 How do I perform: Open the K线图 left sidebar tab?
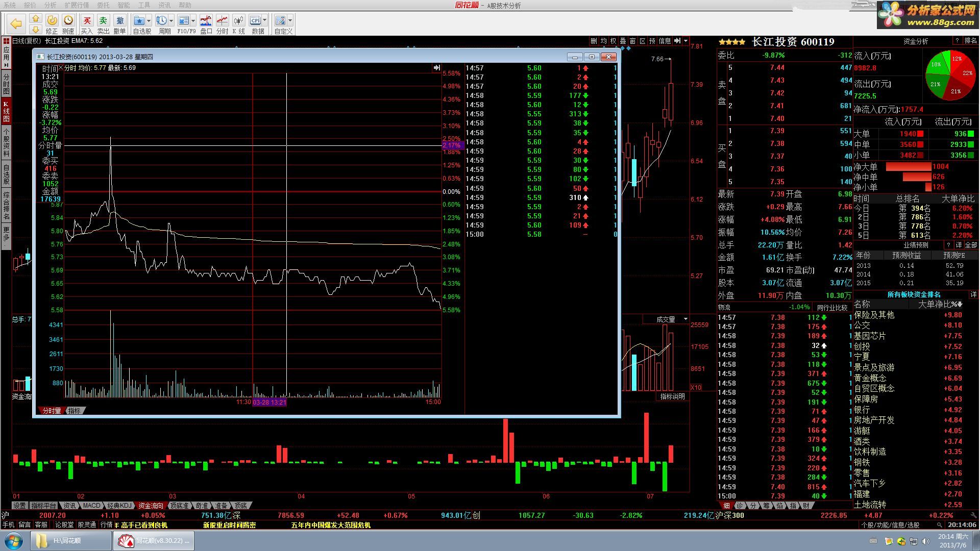[6, 111]
